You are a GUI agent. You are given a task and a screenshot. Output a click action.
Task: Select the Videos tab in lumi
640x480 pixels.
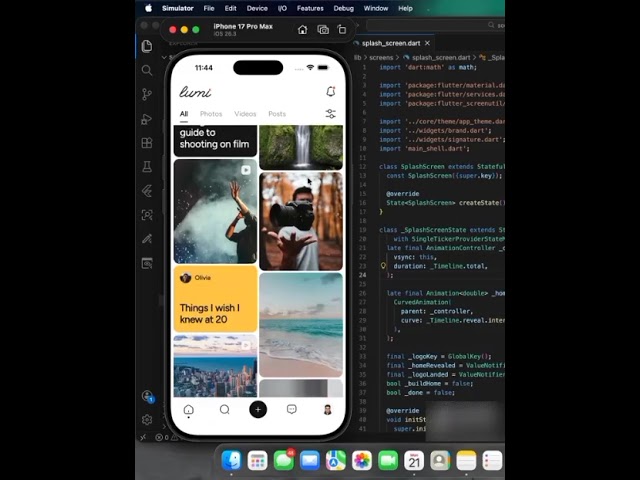pyautogui.click(x=245, y=114)
